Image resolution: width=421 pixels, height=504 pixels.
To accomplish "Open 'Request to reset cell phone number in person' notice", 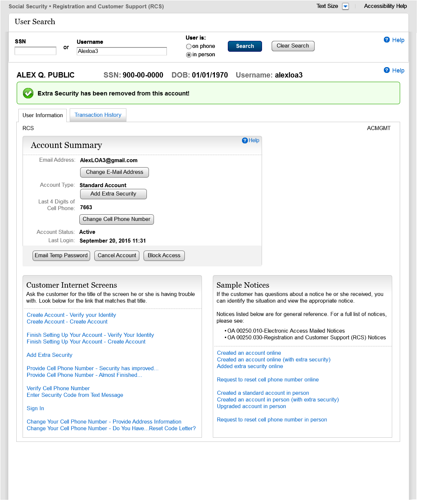I will (272, 420).
